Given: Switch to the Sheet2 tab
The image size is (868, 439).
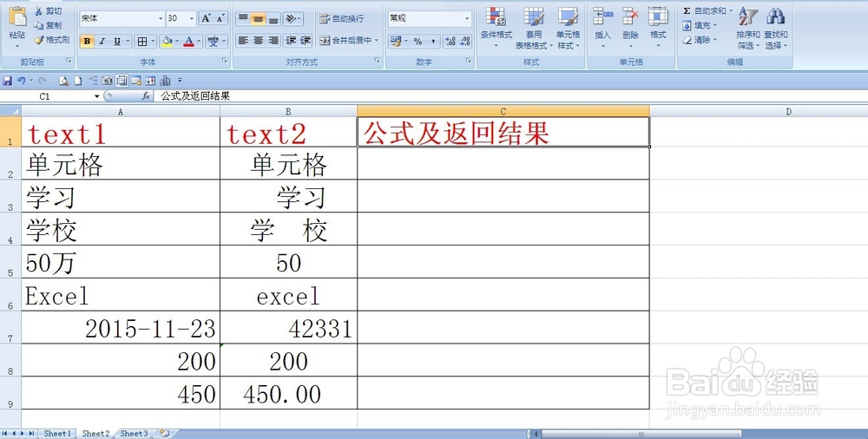Looking at the screenshot, I should [95, 434].
